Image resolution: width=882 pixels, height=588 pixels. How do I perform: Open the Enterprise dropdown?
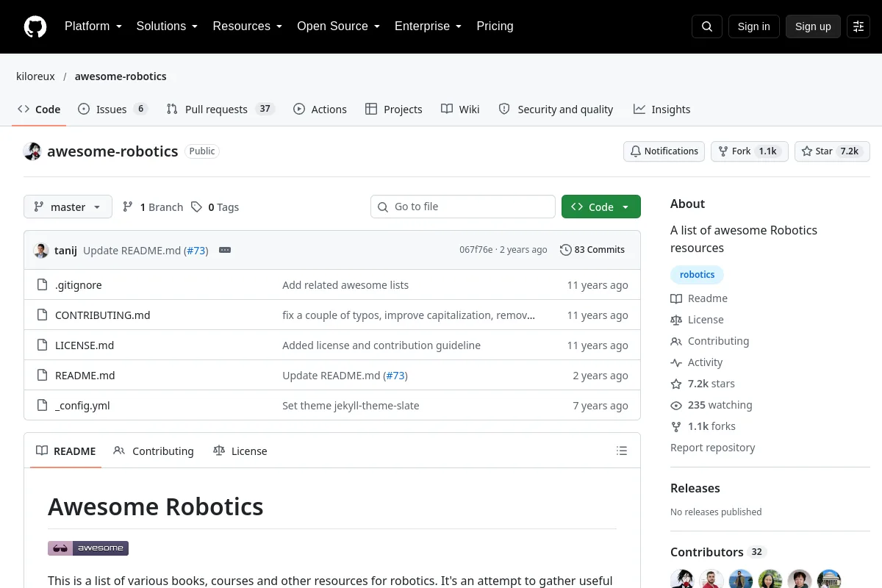click(428, 26)
